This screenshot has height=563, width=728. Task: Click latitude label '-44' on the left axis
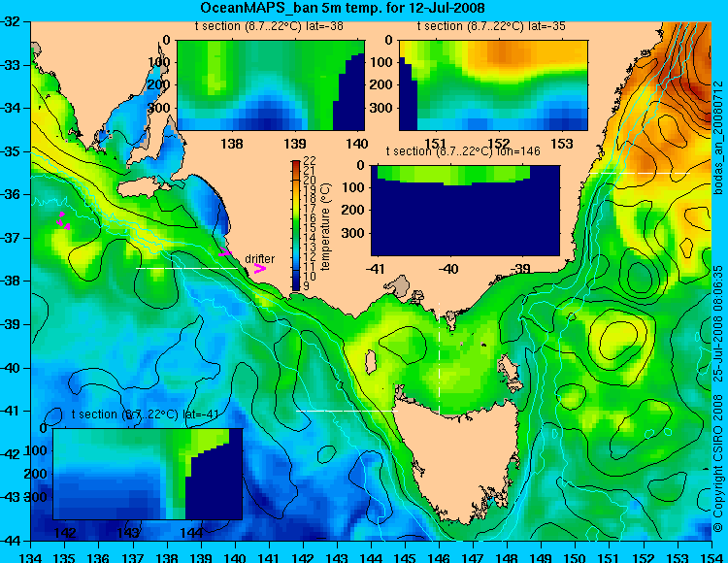[x=11, y=541]
